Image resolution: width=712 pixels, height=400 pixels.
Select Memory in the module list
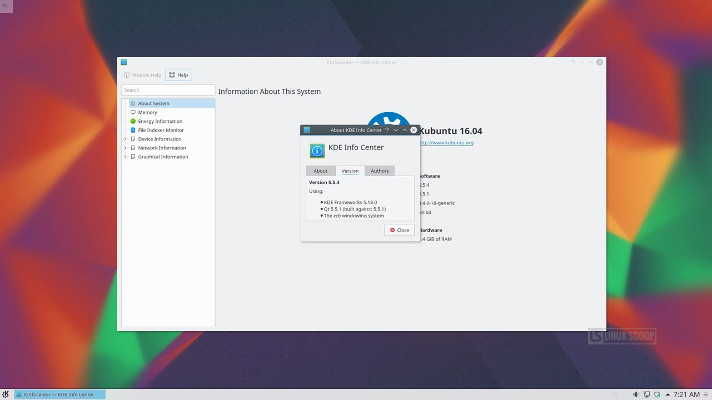[x=147, y=112]
